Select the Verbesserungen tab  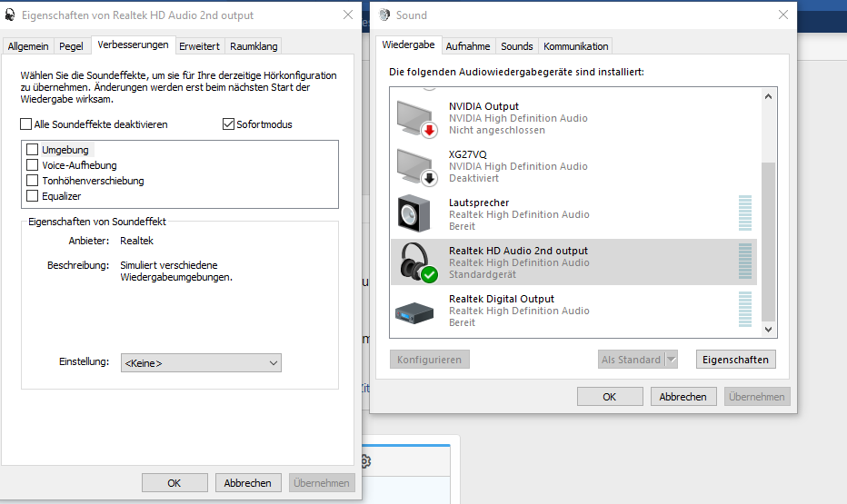[x=133, y=44]
